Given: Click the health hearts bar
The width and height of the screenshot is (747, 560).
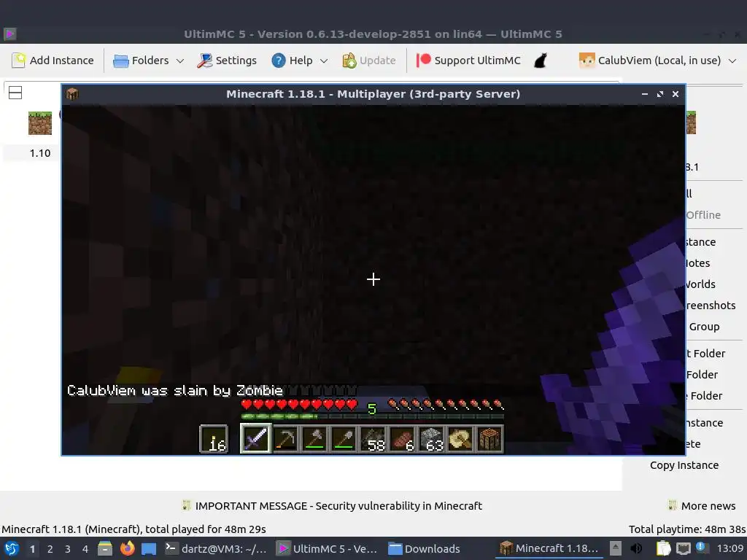Looking at the screenshot, I should [x=299, y=405].
